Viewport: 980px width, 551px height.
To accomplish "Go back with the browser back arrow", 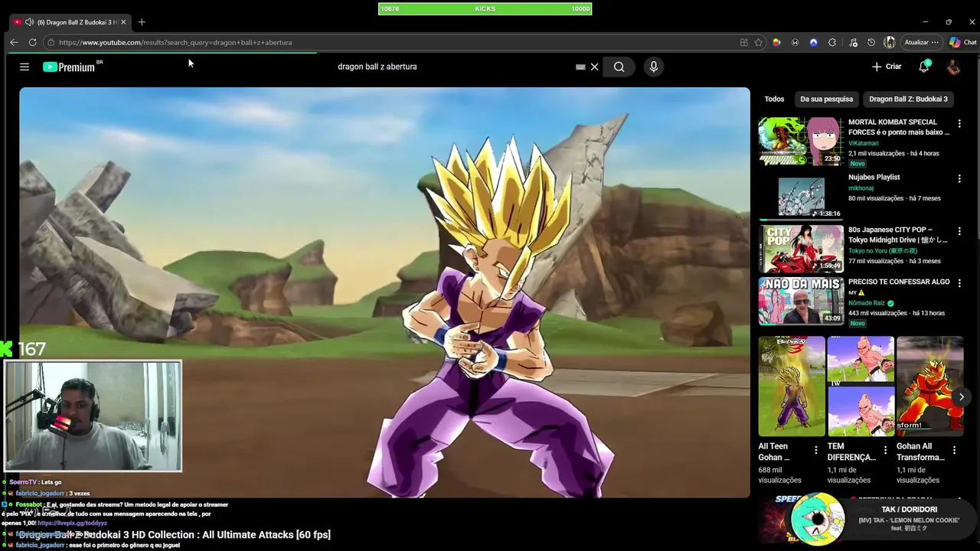I will [14, 42].
